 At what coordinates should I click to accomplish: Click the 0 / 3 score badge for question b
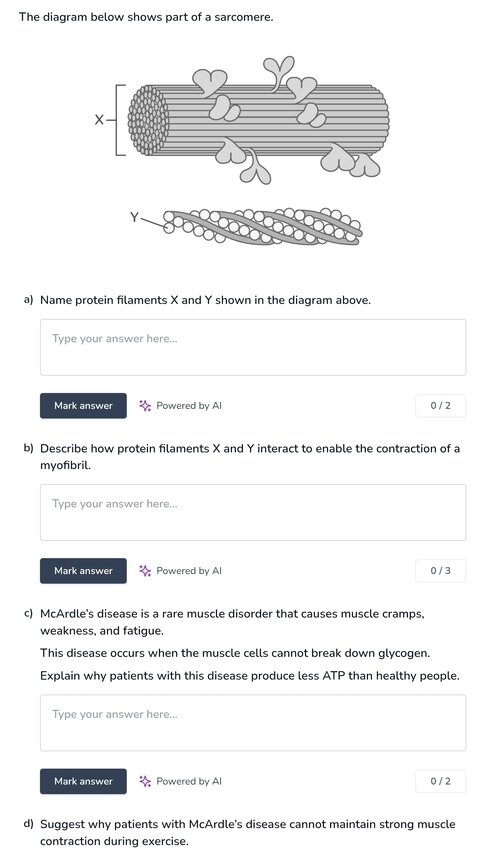(x=440, y=570)
